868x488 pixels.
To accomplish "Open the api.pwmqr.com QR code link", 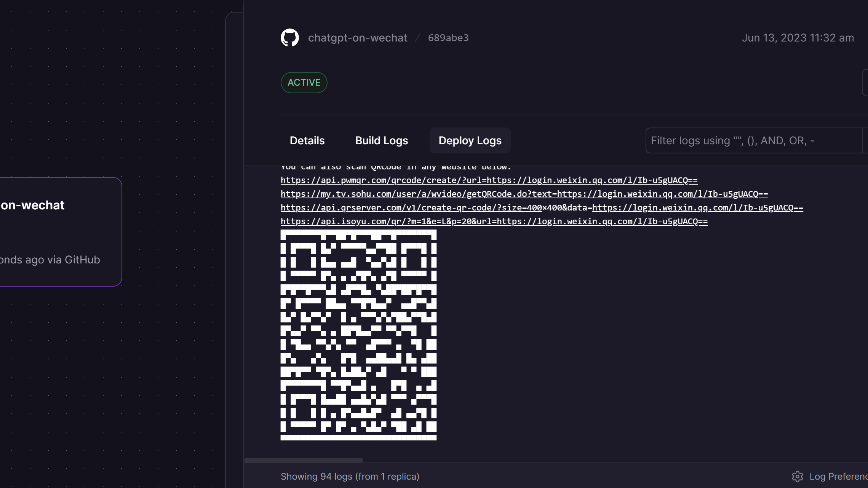I will 489,180.
